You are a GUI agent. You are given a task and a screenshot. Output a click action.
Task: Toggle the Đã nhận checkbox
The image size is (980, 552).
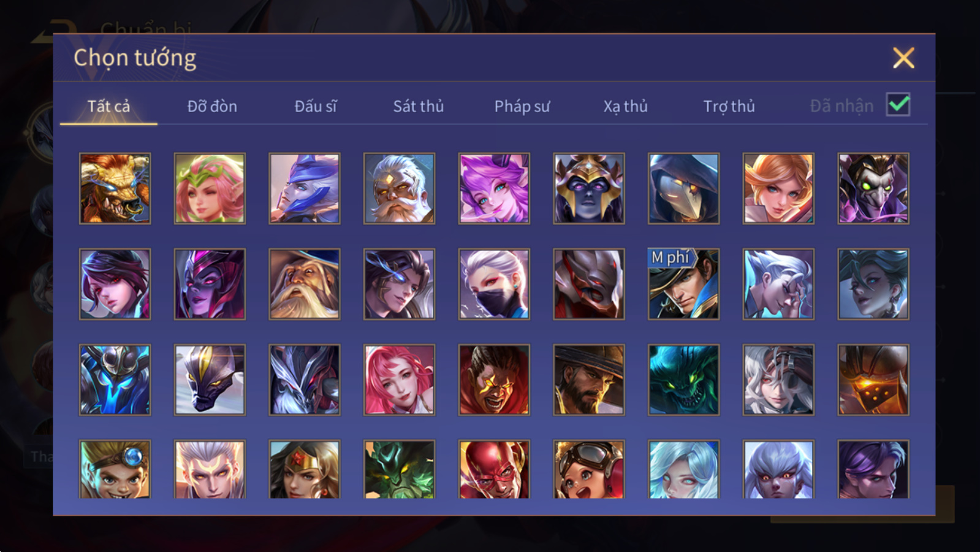(898, 105)
